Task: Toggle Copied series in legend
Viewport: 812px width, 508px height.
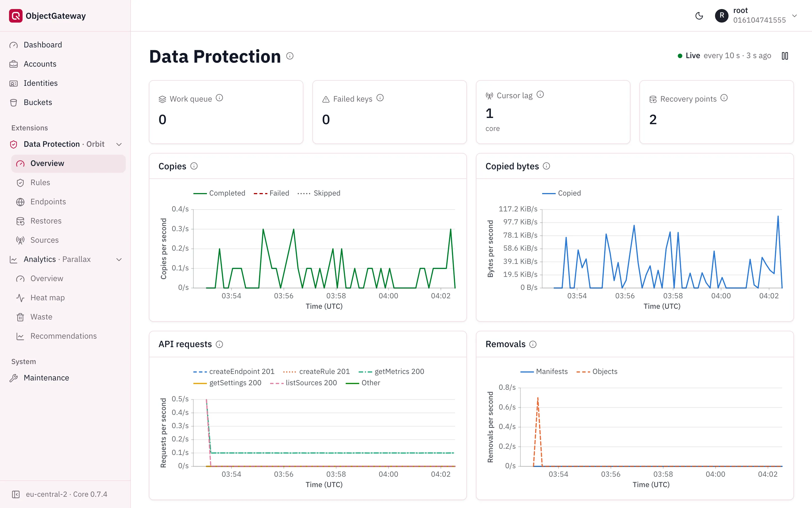Action: 561,193
